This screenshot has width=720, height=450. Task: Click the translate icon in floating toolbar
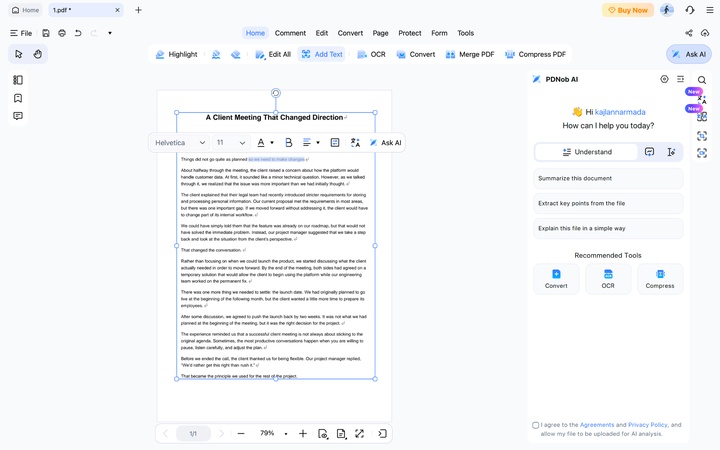[355, 143]
